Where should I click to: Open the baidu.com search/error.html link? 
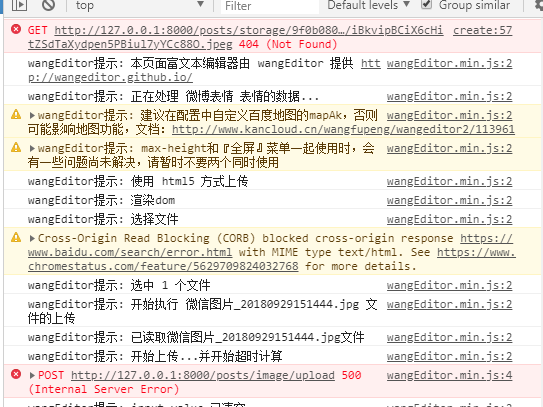(130, 252)
